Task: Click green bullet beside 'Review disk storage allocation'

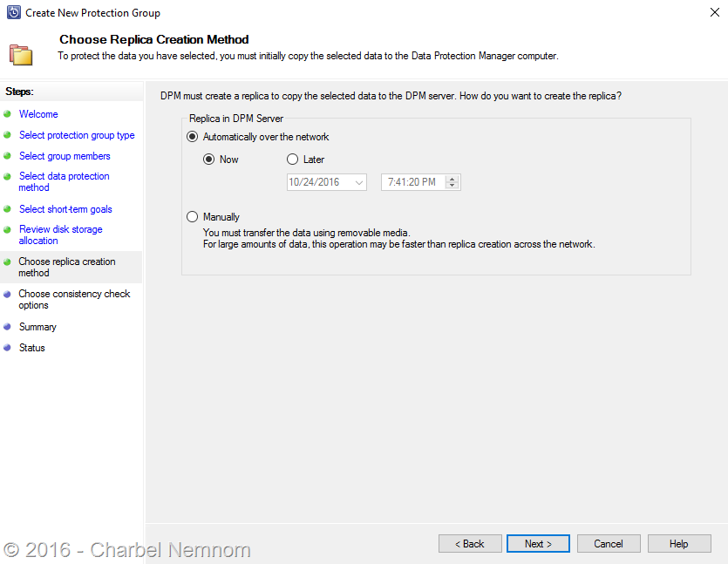Action: [x=7, y=229]
